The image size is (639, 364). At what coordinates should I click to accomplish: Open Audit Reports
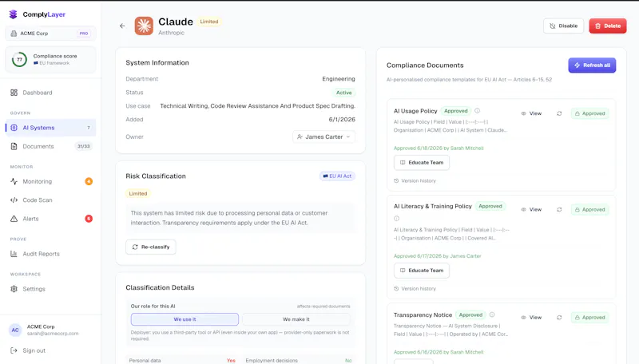click(x=51, y=254)
